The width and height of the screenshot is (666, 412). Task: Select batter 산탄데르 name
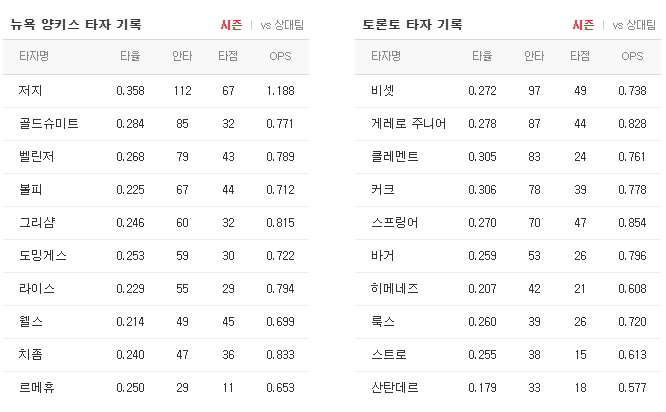click(x=395, y=387)
